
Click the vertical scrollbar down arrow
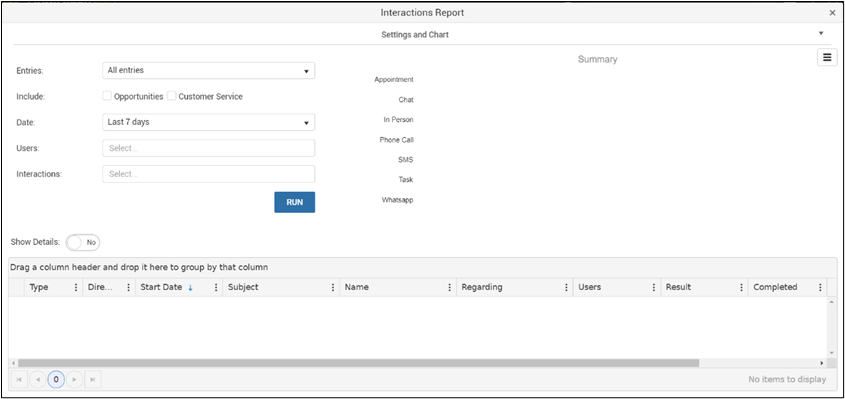point(832,353)
